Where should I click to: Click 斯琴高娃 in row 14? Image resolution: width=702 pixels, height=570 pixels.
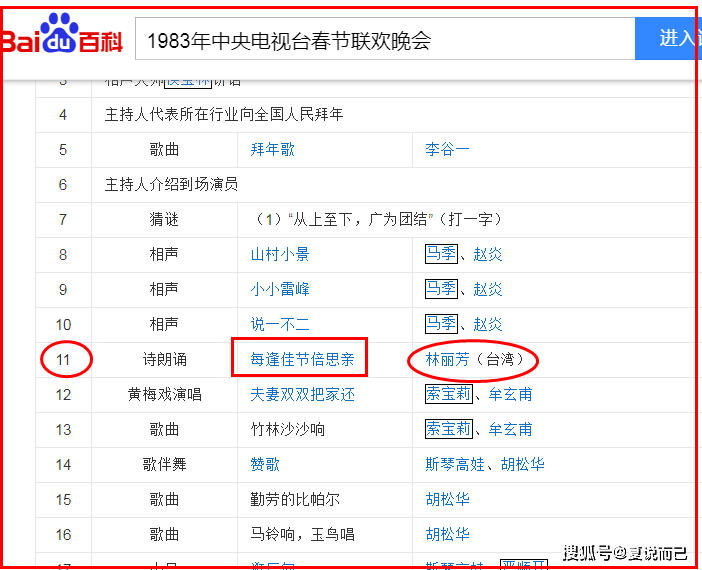click(x=455, y=464)
